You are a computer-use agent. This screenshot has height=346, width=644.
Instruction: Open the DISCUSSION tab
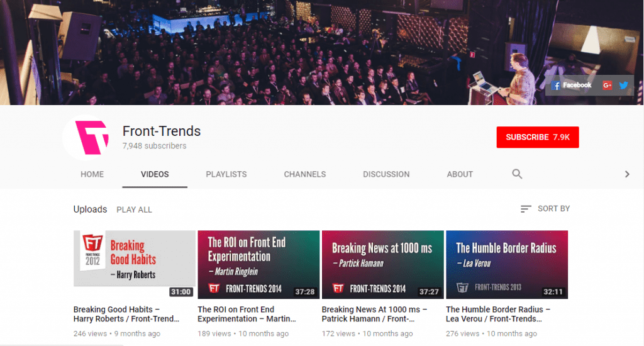[x=386, y=174]
